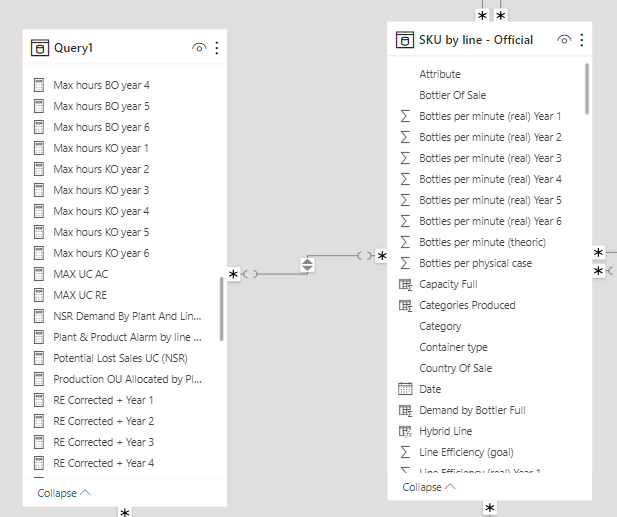Click the relationship direction arrows icon
Screen dimensions: 617x517
(x=307, y=265)
